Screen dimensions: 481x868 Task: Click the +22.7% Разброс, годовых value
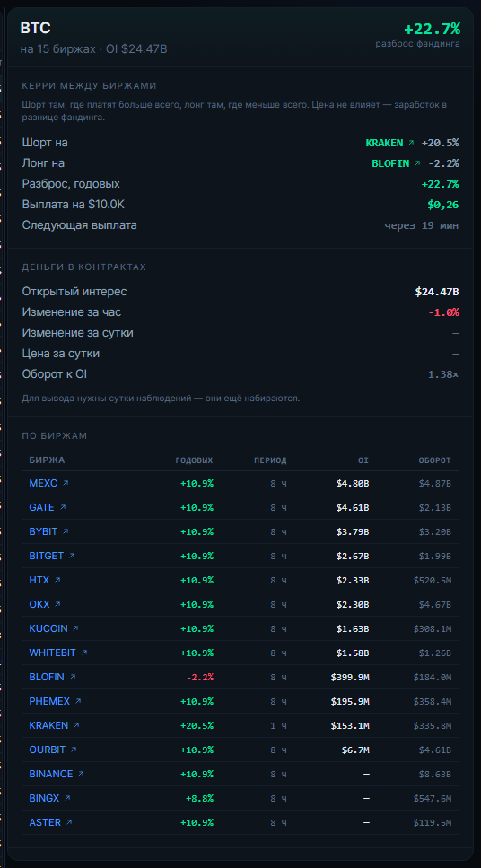click(x=440, y=184)
